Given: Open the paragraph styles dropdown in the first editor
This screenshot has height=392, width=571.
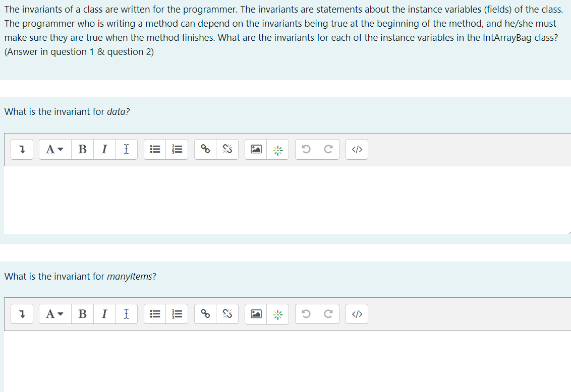Looking at the screenshot, I should tap(54, 149).
